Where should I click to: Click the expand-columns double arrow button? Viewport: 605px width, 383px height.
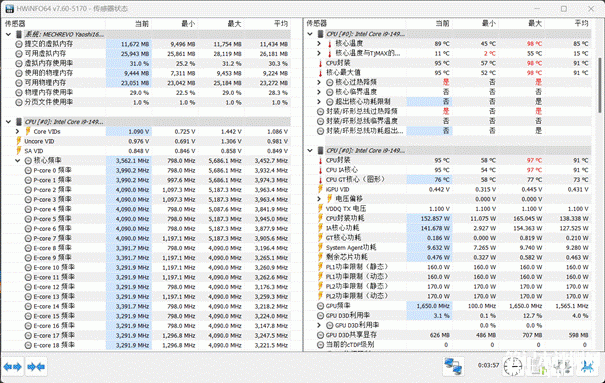12,367
